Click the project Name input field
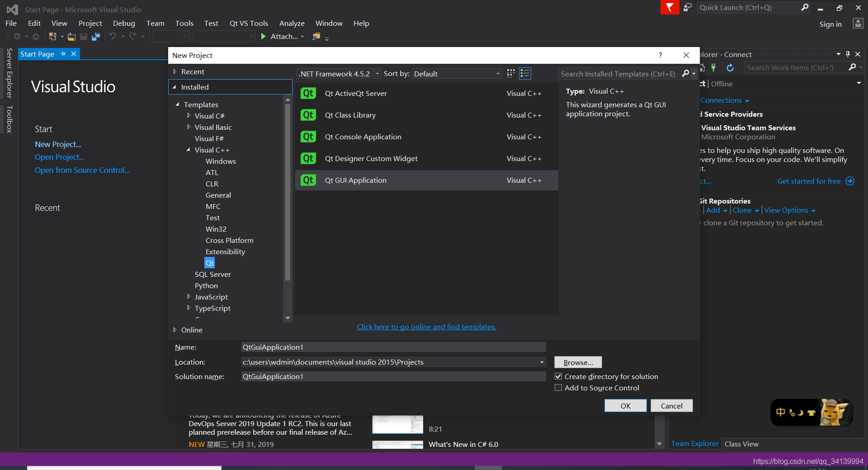Image resolution: width=868 pixels, height=470 pixels. point(394,347)
